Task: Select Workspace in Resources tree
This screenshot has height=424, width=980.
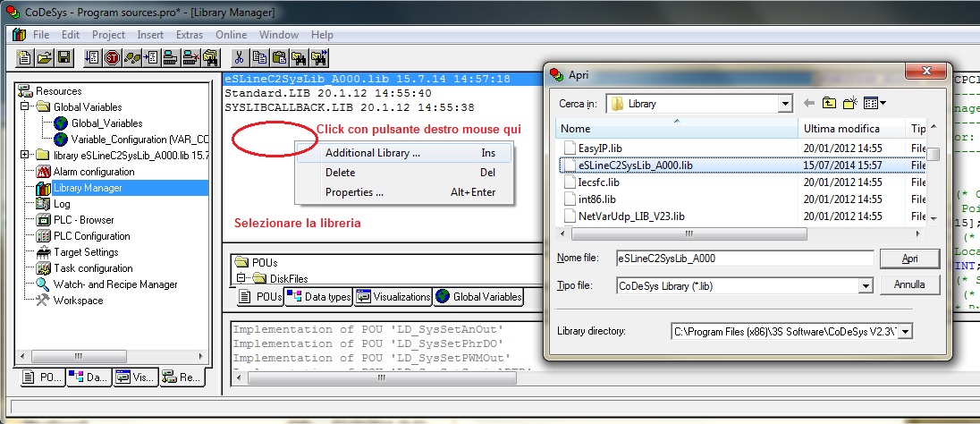Action: point(78,301)
